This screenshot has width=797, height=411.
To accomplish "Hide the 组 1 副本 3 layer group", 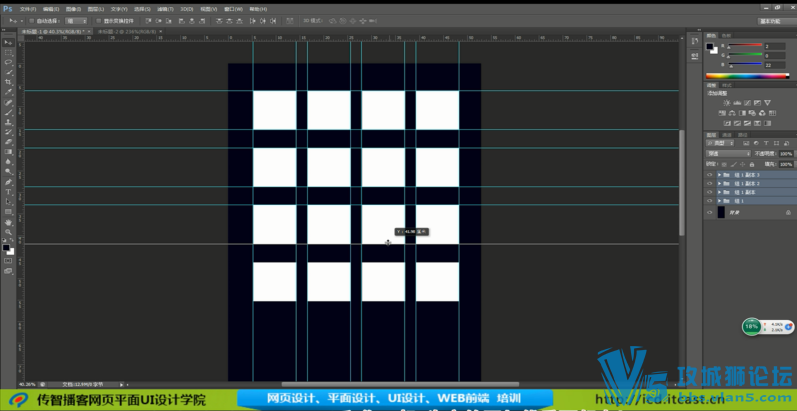I will (x=710, y=174).
